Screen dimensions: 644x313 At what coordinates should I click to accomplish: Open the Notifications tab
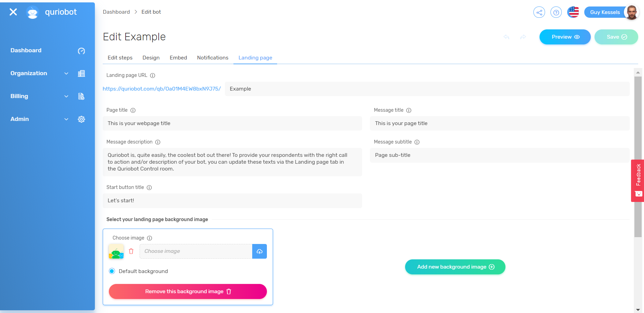(x=213, y=58)
